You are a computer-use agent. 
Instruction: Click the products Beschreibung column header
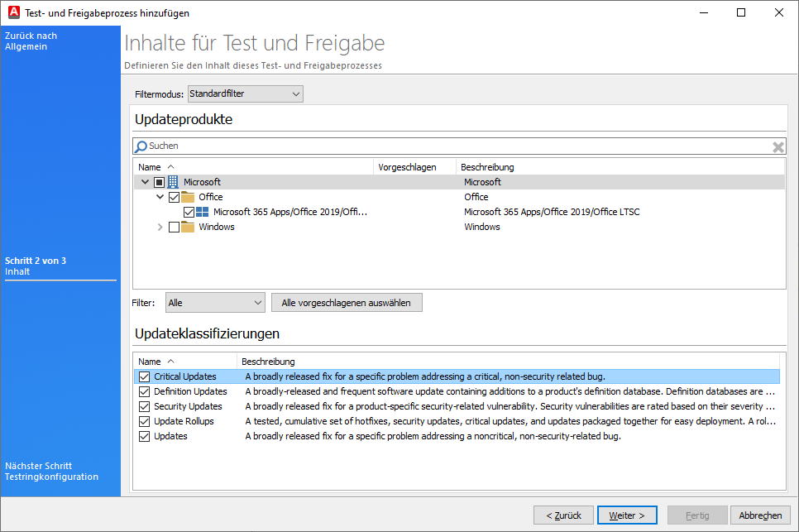(x=620, y=167)
